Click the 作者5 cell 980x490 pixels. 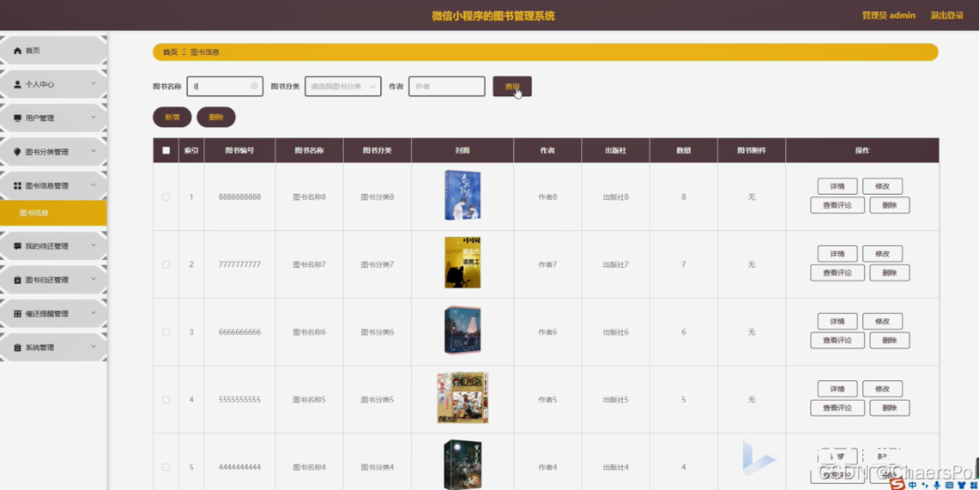point(547,400)
